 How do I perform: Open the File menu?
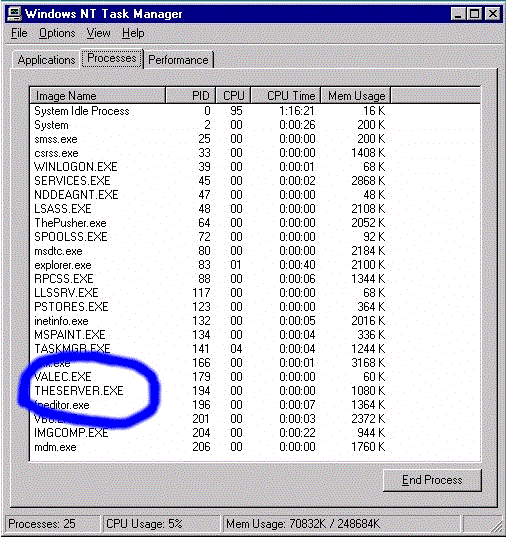19,33
